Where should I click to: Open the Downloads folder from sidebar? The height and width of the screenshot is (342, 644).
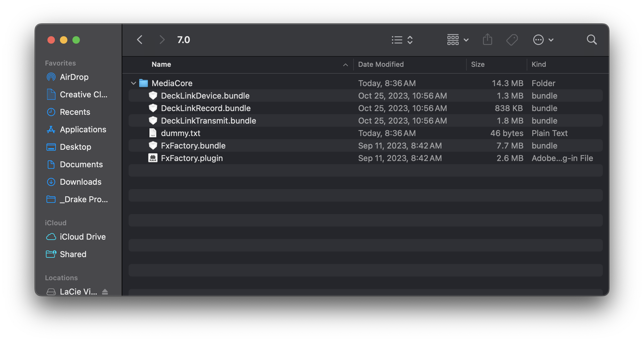pos(80,182)
